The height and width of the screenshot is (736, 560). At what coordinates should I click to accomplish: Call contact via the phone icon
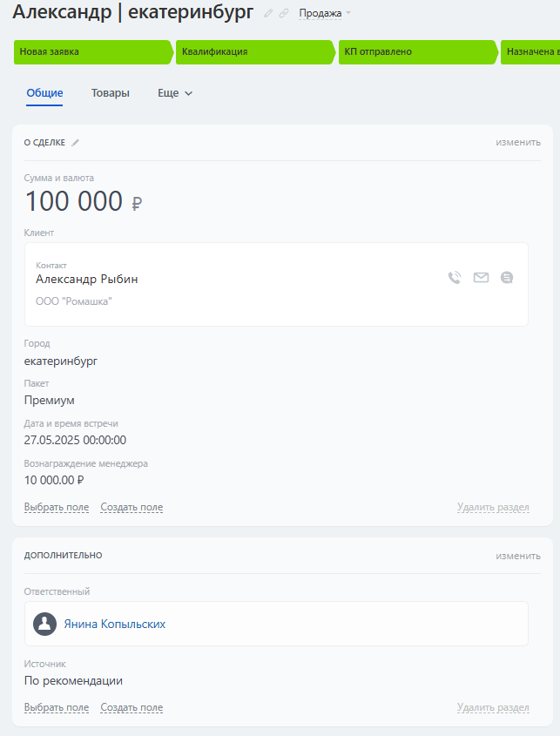[x=454, y=278]
